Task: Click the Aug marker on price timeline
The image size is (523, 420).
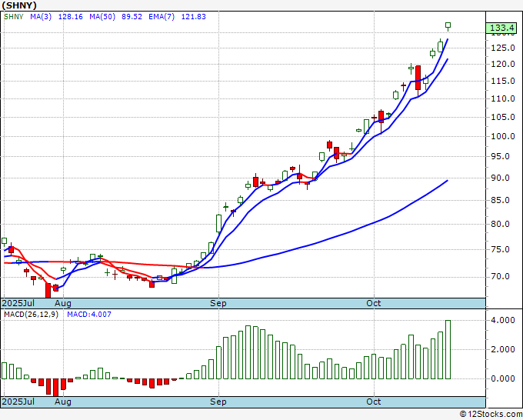Action: coord(63,303)
